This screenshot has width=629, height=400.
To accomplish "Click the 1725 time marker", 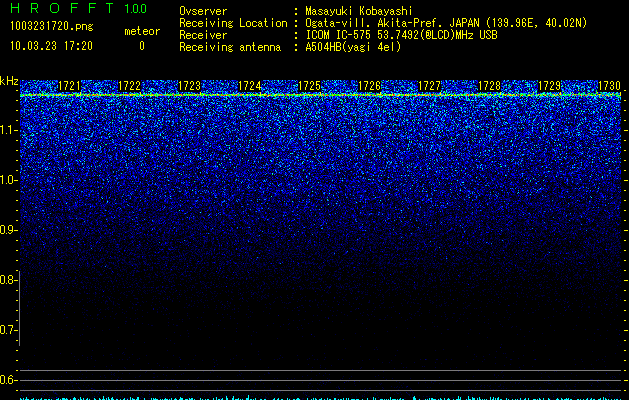I will coord(310,86).
